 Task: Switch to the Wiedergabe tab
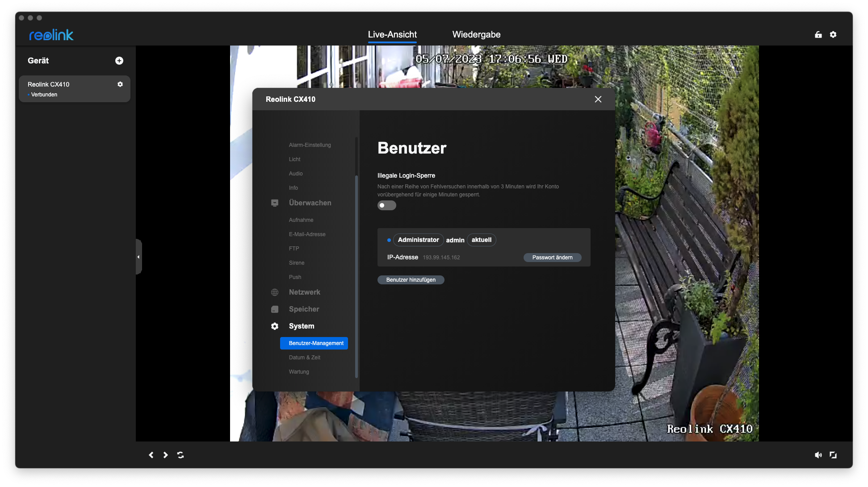(476, 35)
